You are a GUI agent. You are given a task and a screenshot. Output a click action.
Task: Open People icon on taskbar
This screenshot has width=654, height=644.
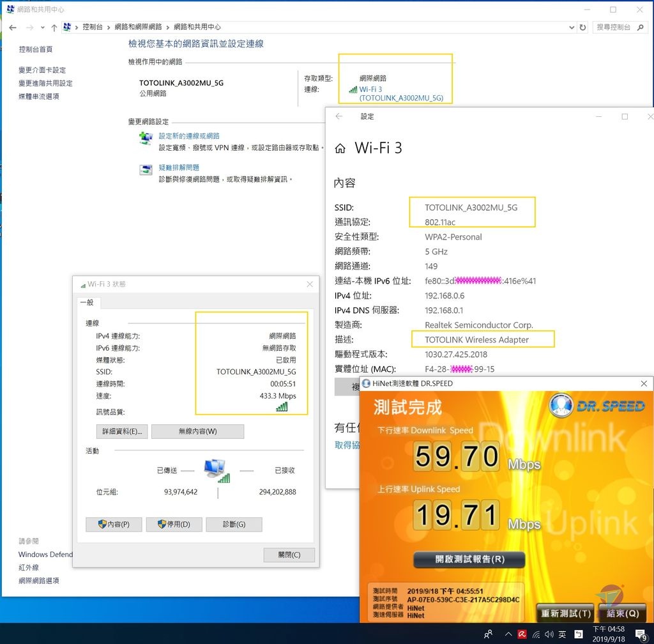tap(488, 634)
